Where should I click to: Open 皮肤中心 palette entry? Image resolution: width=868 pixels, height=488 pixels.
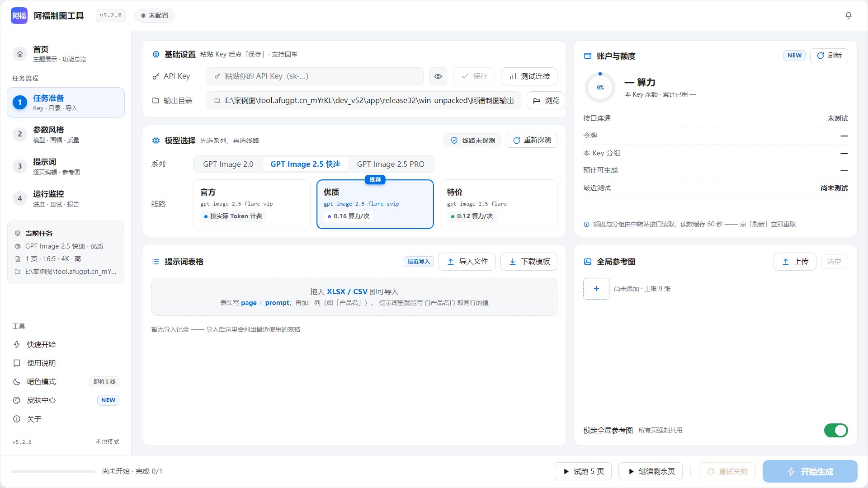pos(66,400)
